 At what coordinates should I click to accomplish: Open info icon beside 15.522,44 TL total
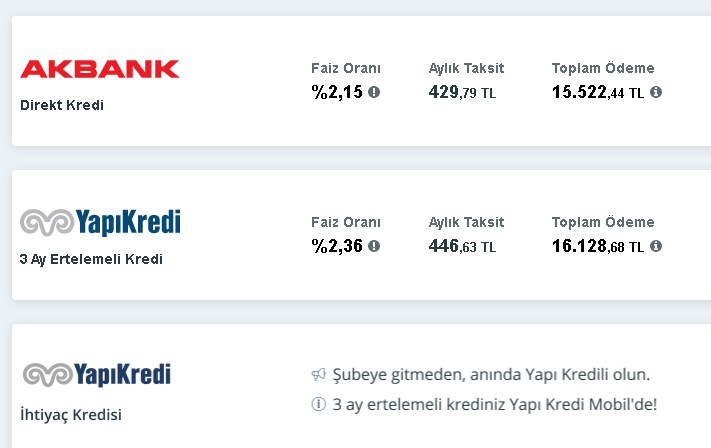tap(656, 92)
